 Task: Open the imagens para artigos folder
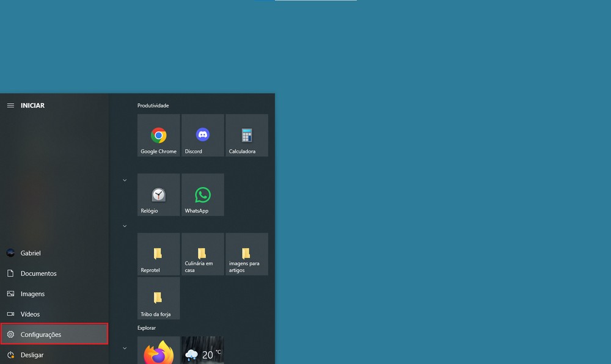pos(246,253)
